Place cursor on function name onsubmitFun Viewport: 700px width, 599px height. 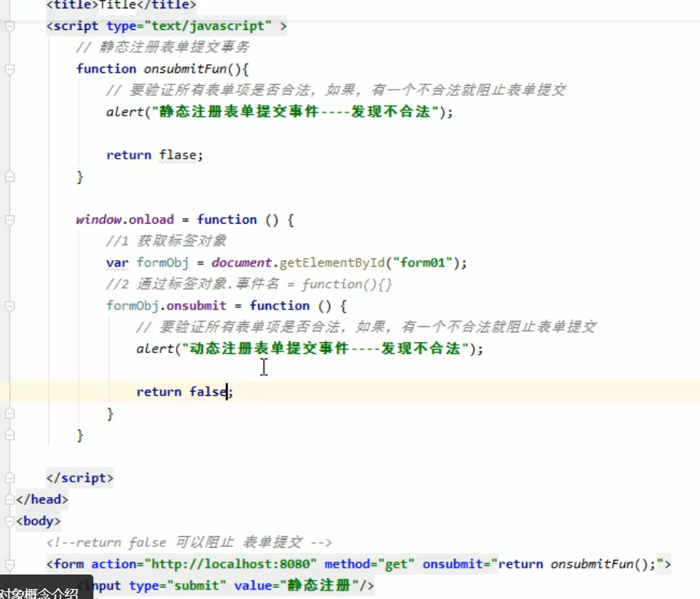185,69
